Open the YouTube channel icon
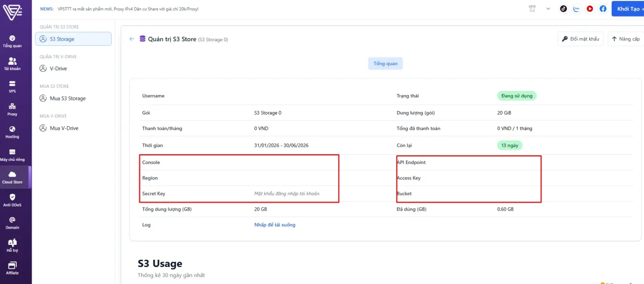The height and width of the screenshot is (284, 644). (x=590, y=9)
